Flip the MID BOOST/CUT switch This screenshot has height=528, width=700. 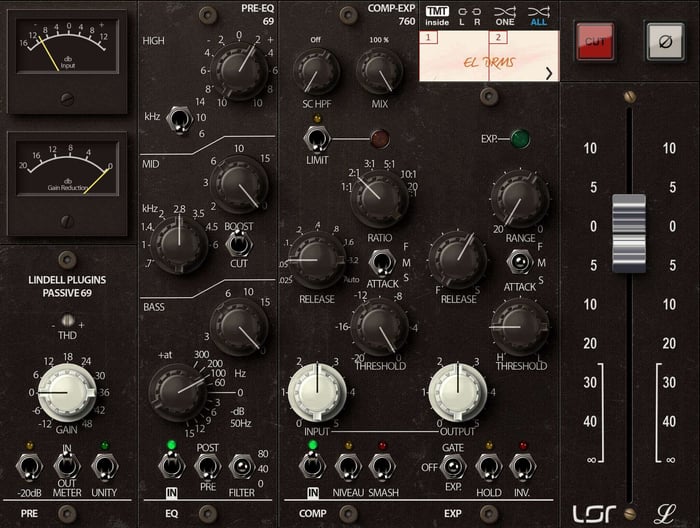point(239,244)
